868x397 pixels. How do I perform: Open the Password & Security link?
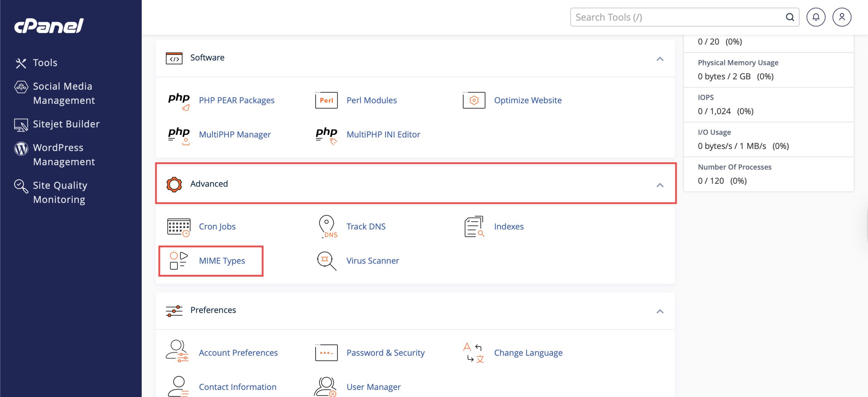[x=385, y=353]
